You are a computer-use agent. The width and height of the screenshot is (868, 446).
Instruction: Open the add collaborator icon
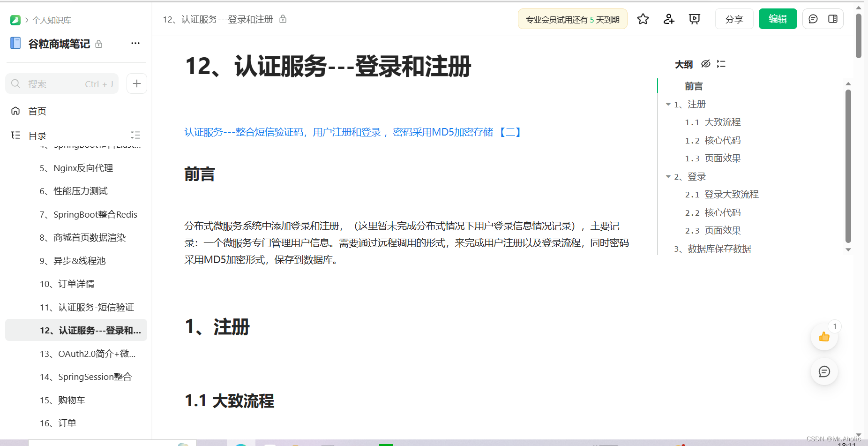[x=668, y=19]
